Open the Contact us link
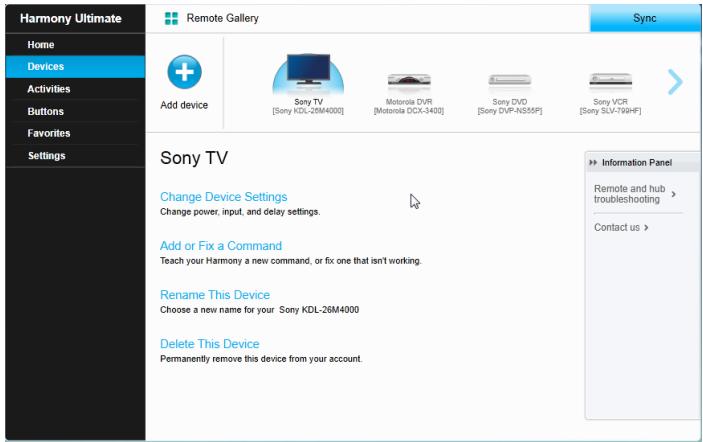The height and width of the screenshot is (442, 703). [621, 227]
